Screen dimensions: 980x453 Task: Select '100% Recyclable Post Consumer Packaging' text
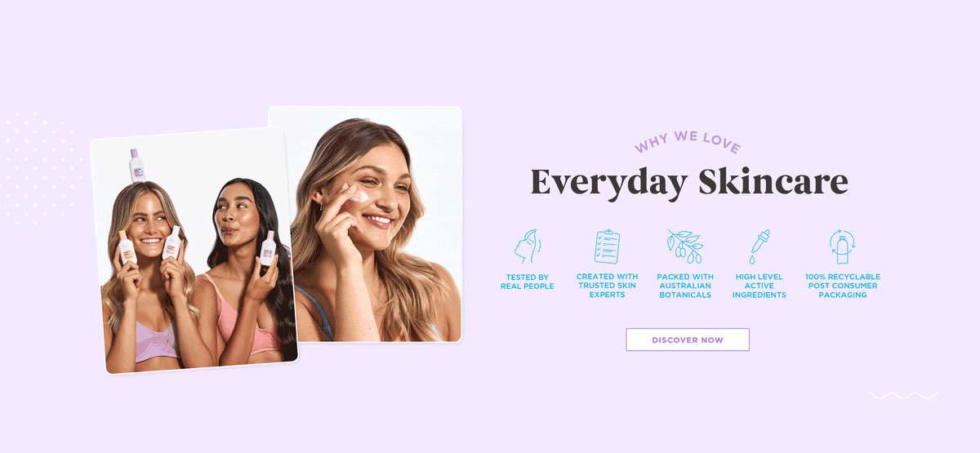[843, 286]
